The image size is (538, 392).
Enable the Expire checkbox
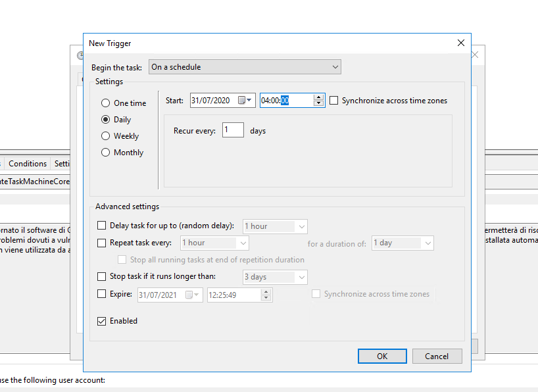tap(101, 294)
